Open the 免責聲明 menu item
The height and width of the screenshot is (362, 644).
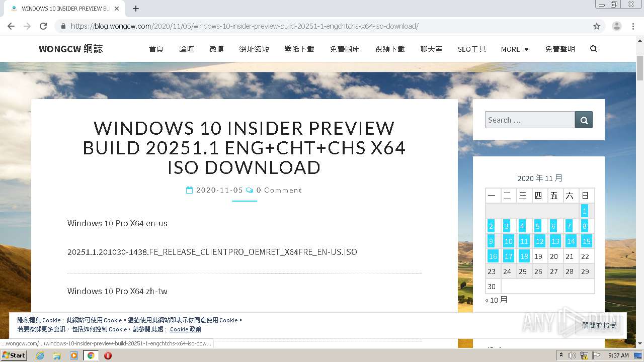click(x=560, y=49)
